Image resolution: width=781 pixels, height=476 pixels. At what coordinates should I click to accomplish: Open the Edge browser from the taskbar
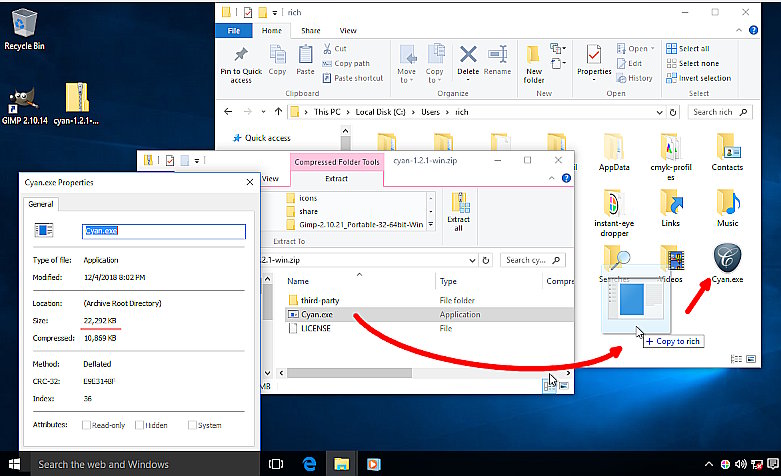(x=311, y=464)
